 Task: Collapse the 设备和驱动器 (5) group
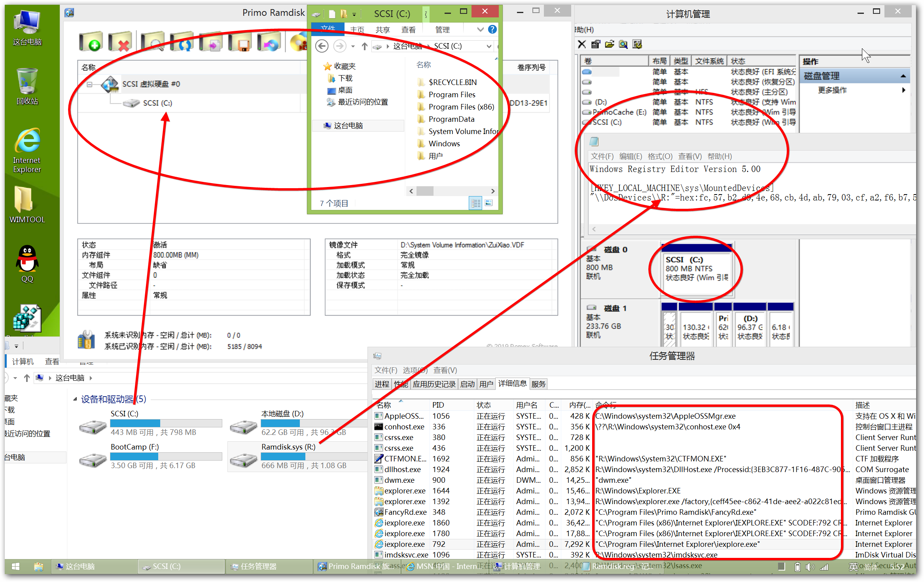[75, 399]
